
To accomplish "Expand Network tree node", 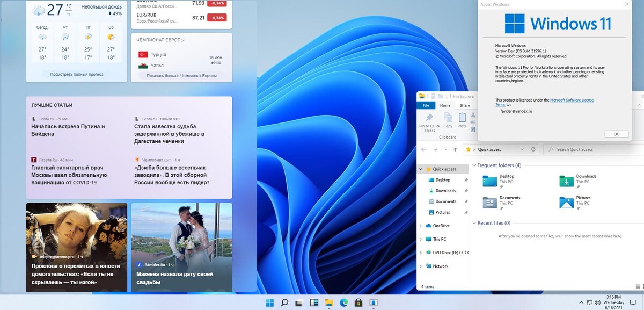I will tap(421, 266).
